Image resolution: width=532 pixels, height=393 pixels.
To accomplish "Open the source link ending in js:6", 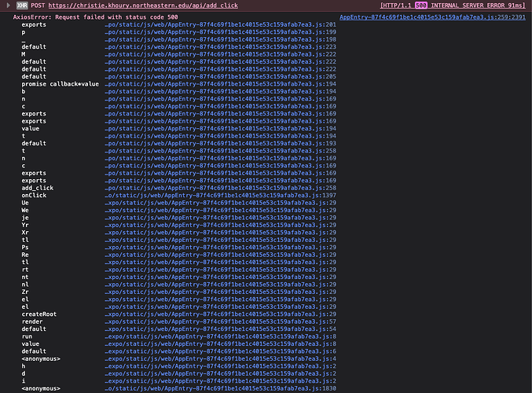I will [x=221, y=351].
